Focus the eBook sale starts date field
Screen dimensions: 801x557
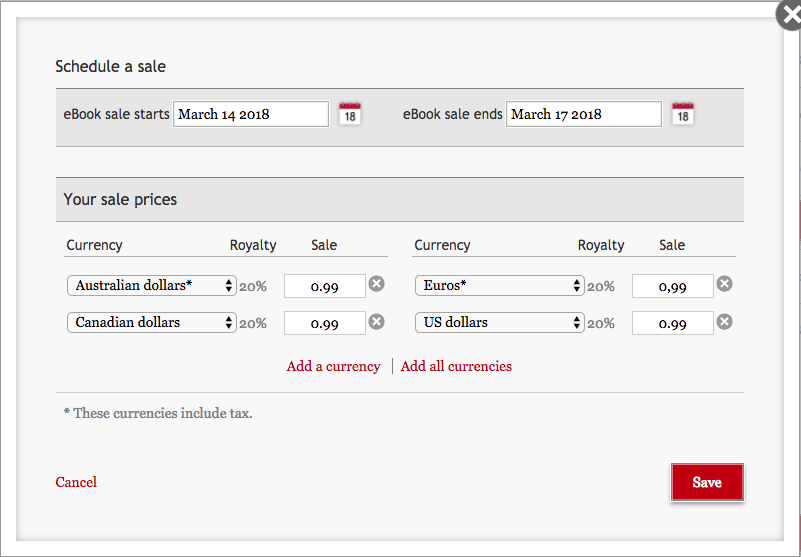click(251, 114)
